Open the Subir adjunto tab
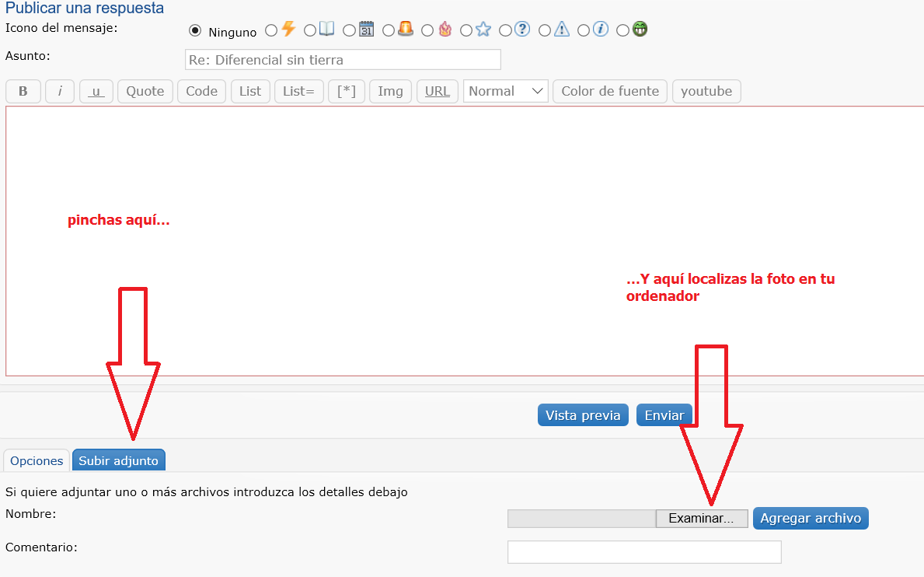The image size is (924, 577). click(118, 460)
